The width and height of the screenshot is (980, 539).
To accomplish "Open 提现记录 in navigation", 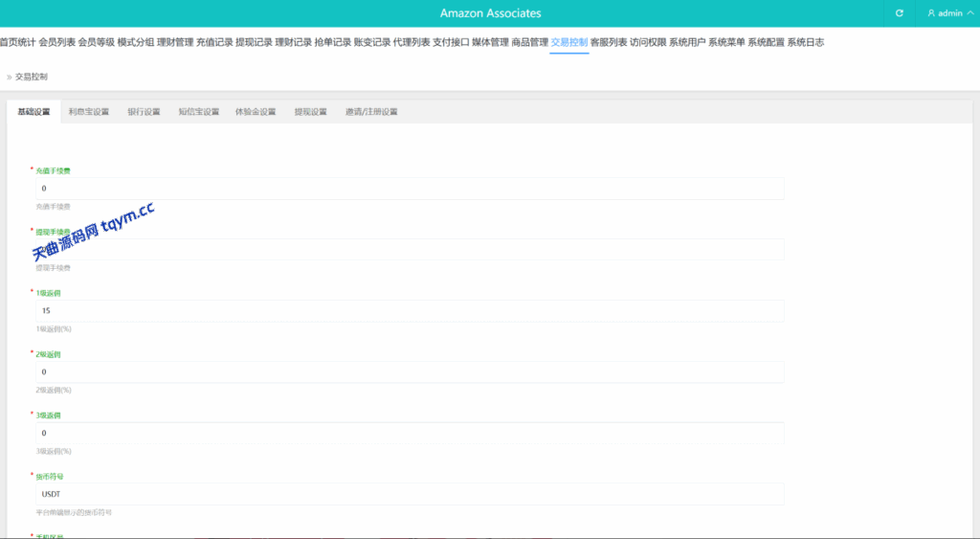I will (254, 42).
